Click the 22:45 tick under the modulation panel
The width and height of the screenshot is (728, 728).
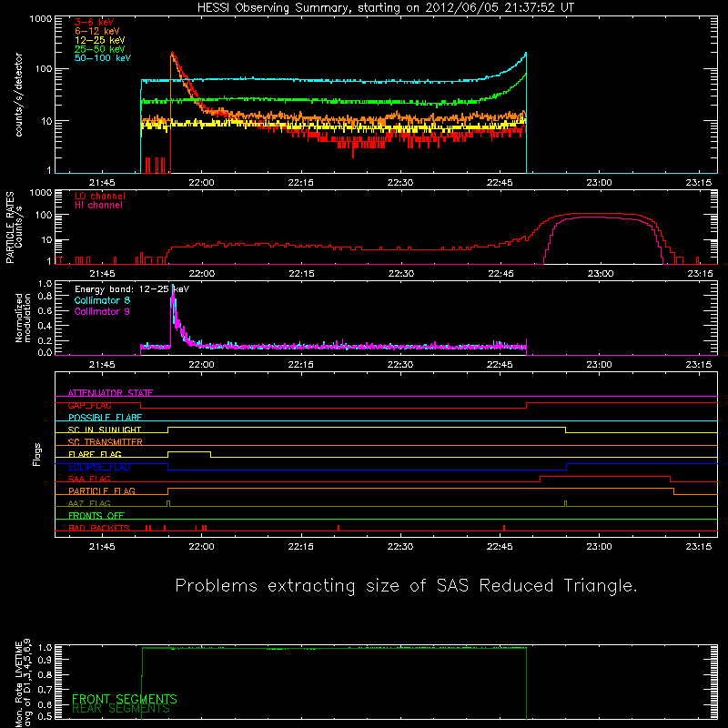click(x=500, y=365)
